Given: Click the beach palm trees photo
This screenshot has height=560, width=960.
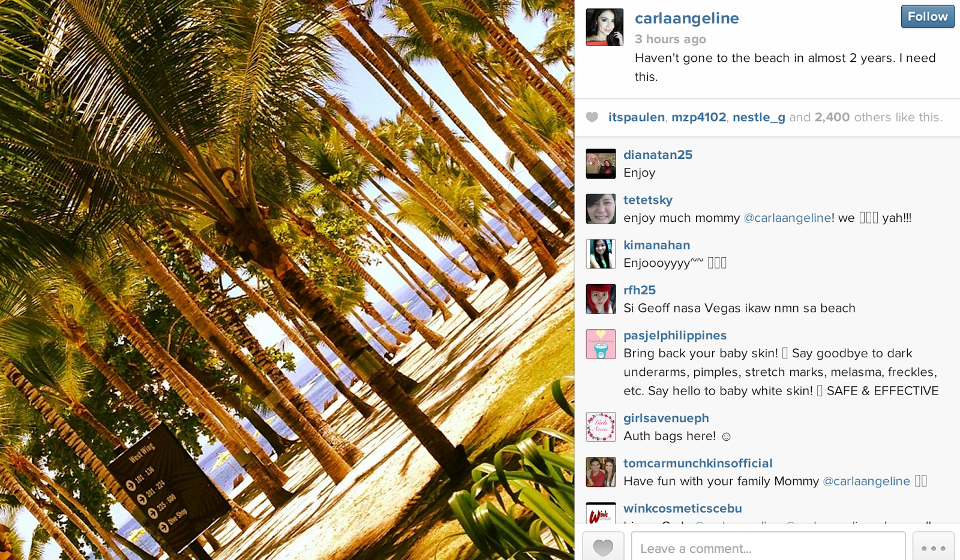Looking at the screenshot, I should point(287,280).
